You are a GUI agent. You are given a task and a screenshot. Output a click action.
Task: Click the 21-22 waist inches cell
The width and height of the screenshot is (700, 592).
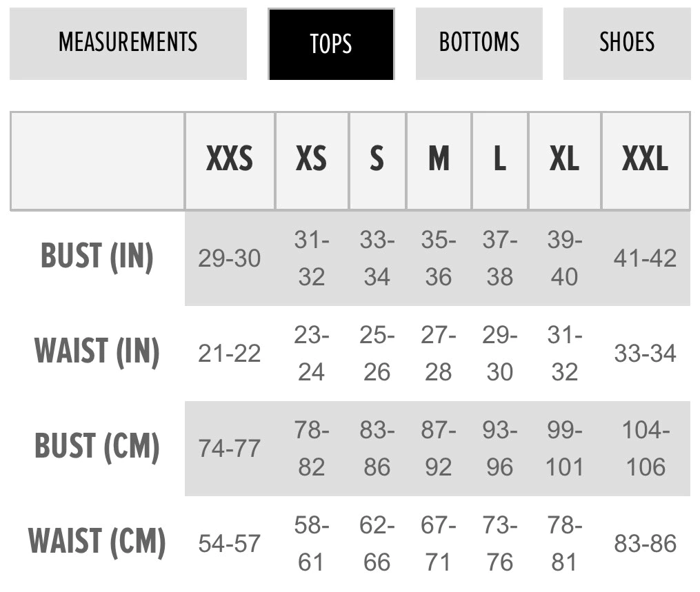pyautogui.click(x=230, y=354)
